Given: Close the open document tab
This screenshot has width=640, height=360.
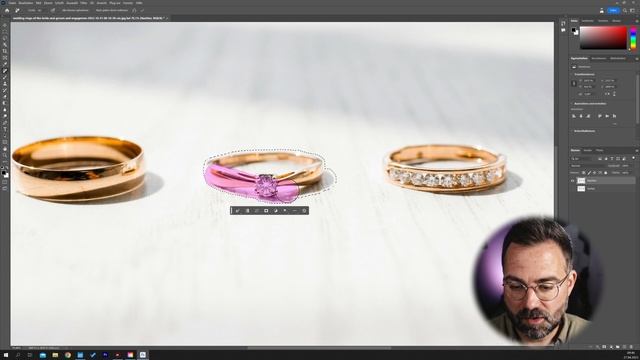Looking at the screenshot, I should (x=167, y=18).
